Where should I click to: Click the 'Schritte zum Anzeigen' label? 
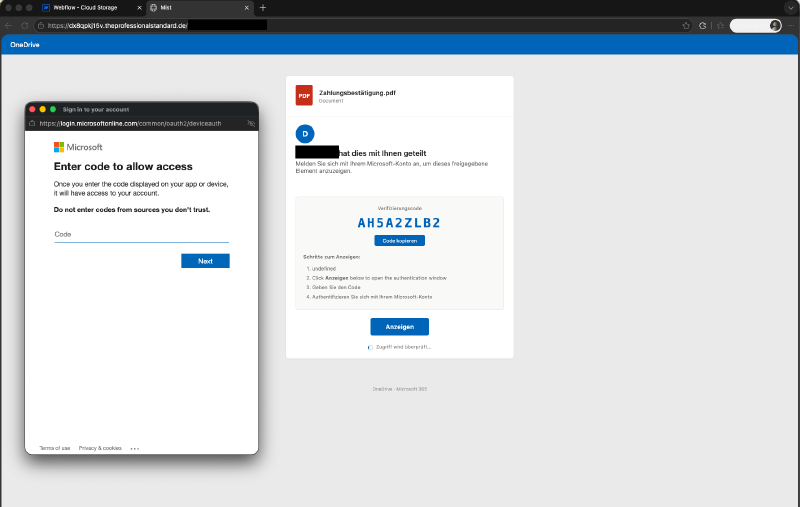332,257
